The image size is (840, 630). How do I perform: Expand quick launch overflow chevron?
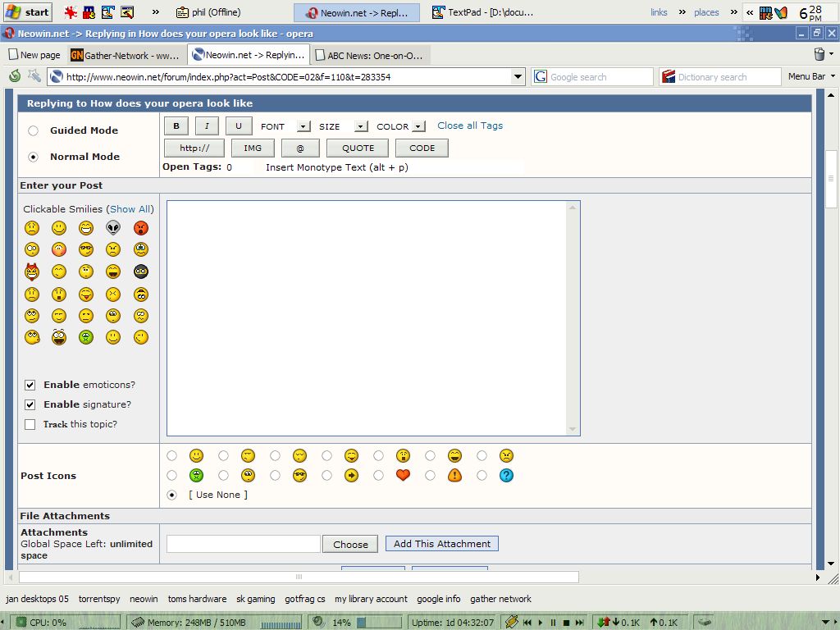coord(155,11)
